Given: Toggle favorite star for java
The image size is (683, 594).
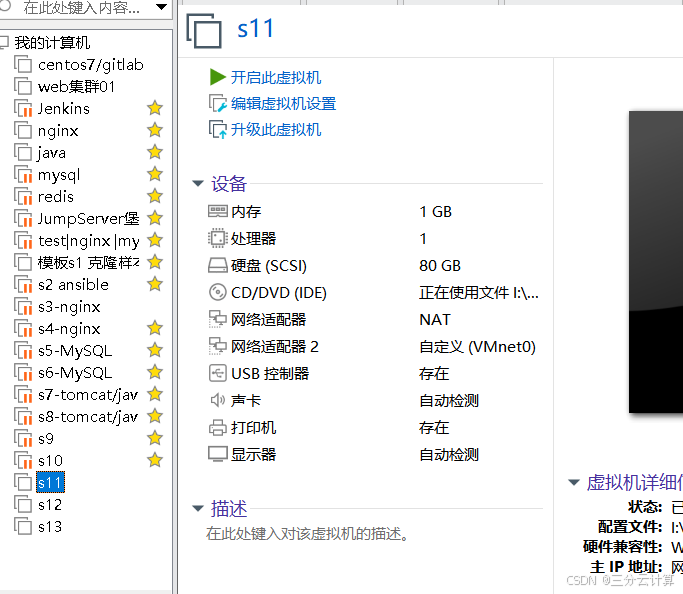Looking at the screenshot, I should click(155, 152).
